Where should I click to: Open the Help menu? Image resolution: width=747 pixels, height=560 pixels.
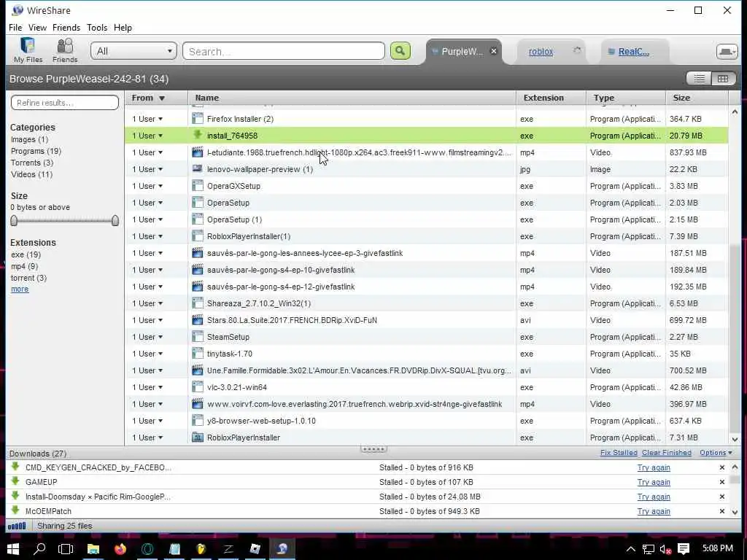click(123, 28)
